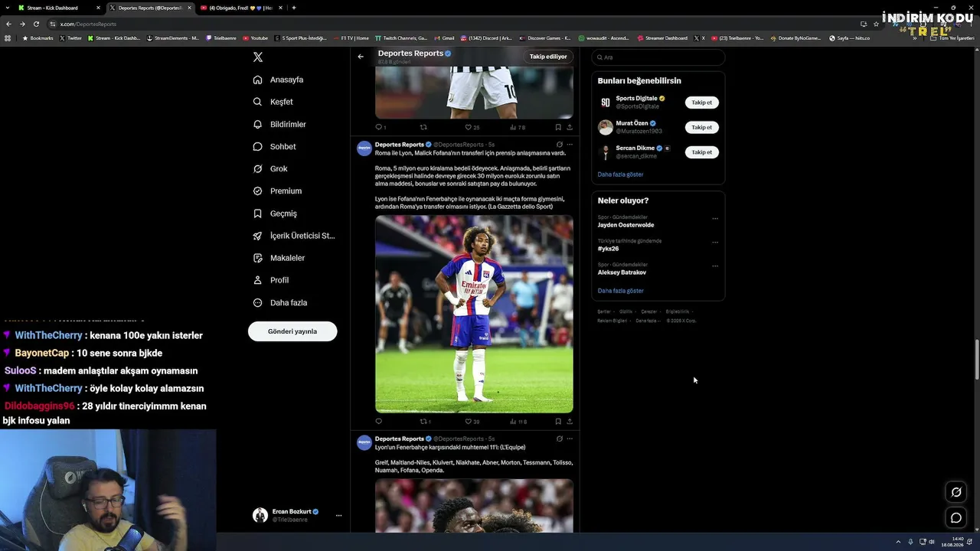
Task: Go back with profile header arrow
Action: tap(361, 56)
